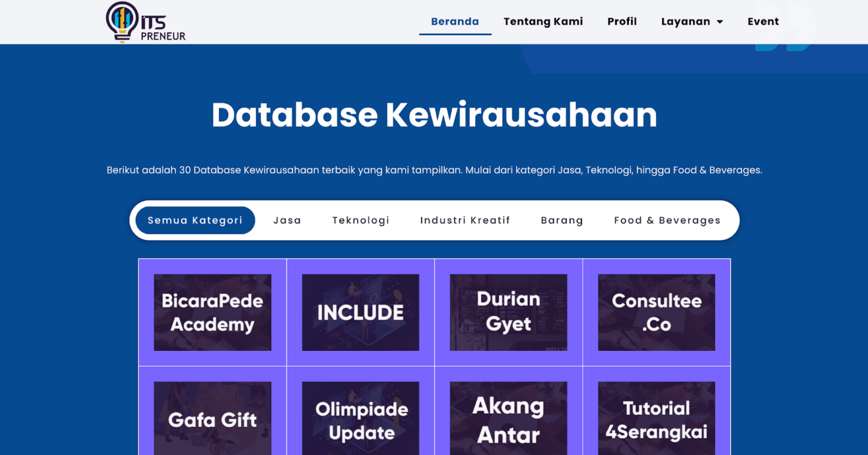Image resolution: width=868 pixels, height=455 pixels.
Task: Open Consultee.Co thumbnail
Action: coord(656,312)
